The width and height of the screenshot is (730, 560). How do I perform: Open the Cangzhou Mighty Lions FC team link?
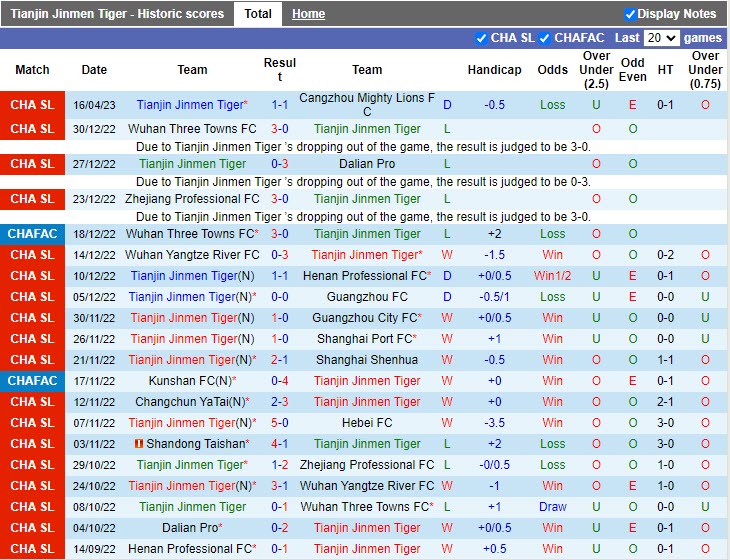click(367, 105)
